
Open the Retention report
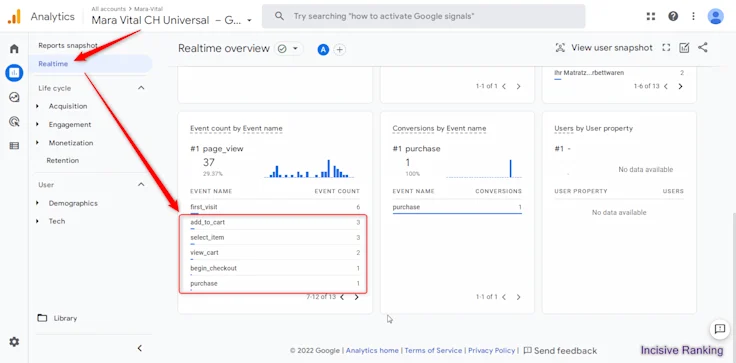62,161
